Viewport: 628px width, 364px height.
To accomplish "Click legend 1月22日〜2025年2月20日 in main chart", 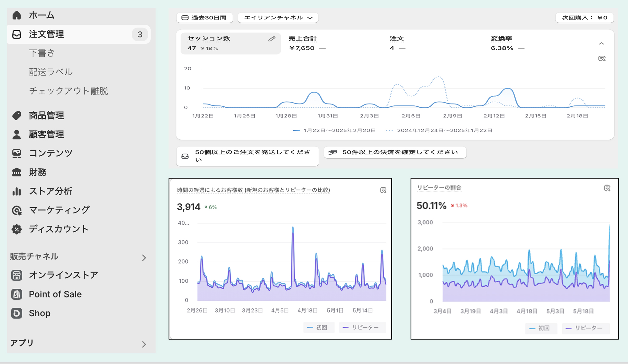I will coord(334,130).
